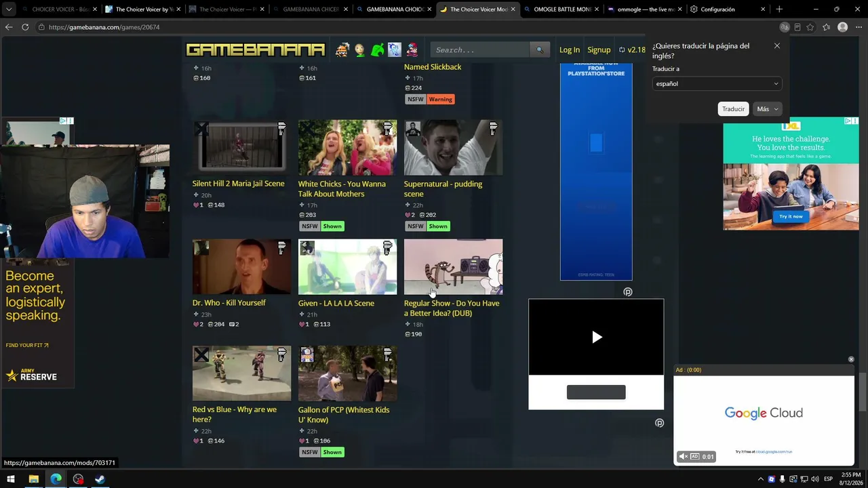Screen dimensions: 868x488
Task: Close the floating Google Cloud video ad
Action: point(851,359)
